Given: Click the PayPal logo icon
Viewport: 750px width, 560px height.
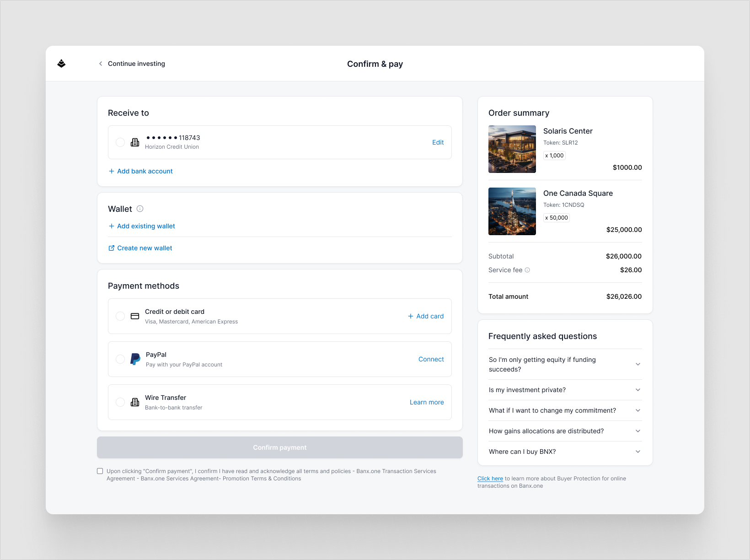Looking at the screenshot, I should 135,359.
